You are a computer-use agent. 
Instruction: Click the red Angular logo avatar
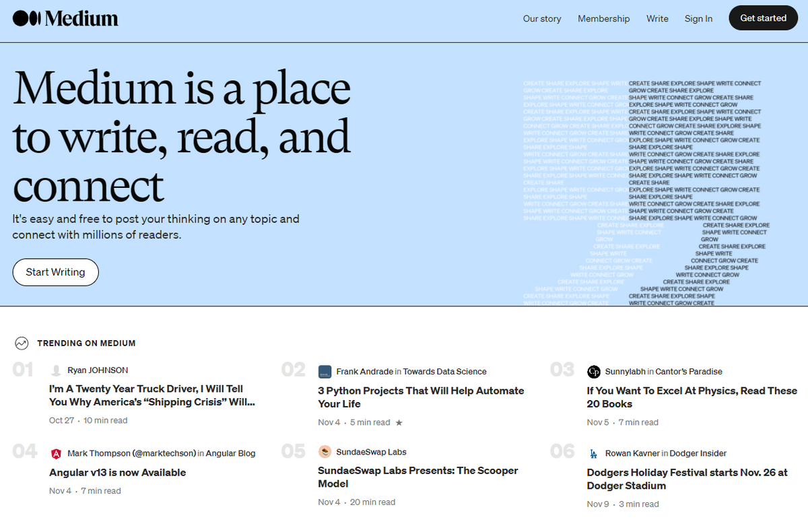[57, 454]
